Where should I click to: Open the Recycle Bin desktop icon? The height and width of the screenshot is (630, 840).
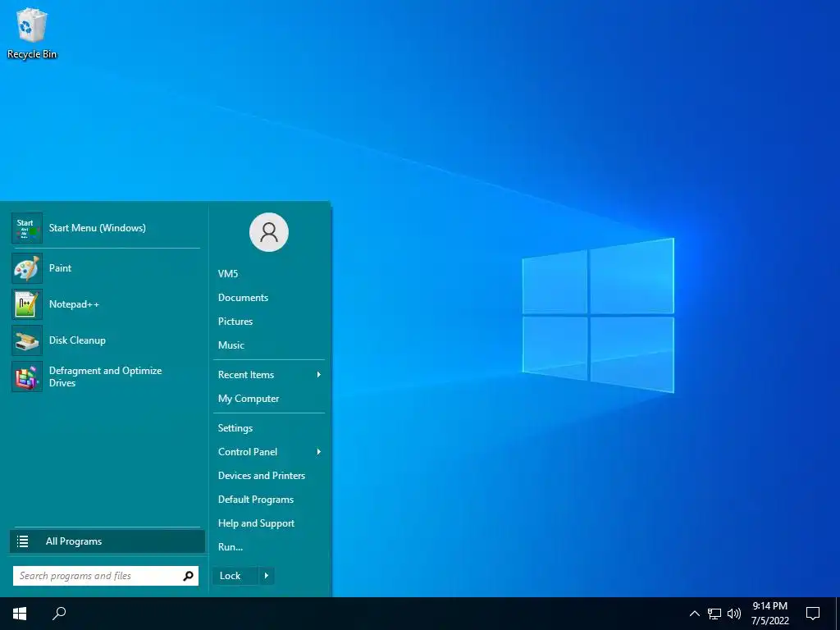point(32,33)
